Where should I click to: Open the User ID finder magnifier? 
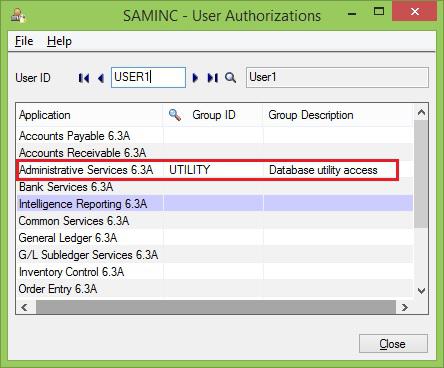(230, 78)
